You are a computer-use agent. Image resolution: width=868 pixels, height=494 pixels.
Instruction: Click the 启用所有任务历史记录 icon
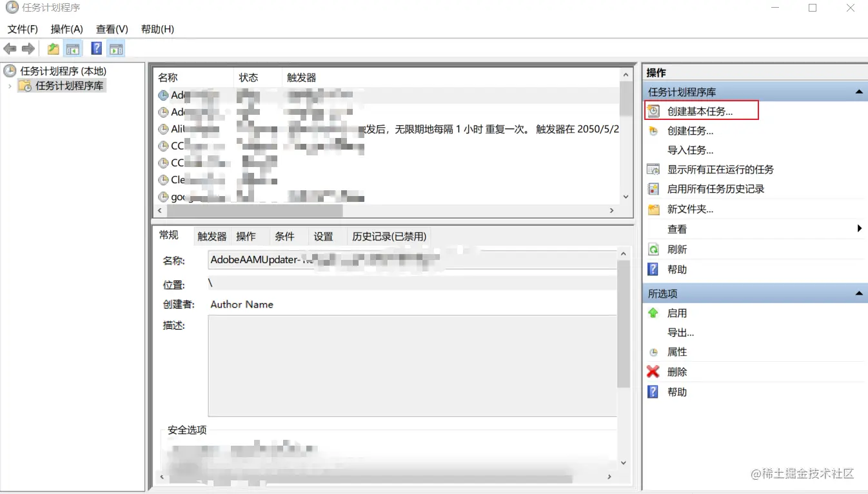coord(654,189)
